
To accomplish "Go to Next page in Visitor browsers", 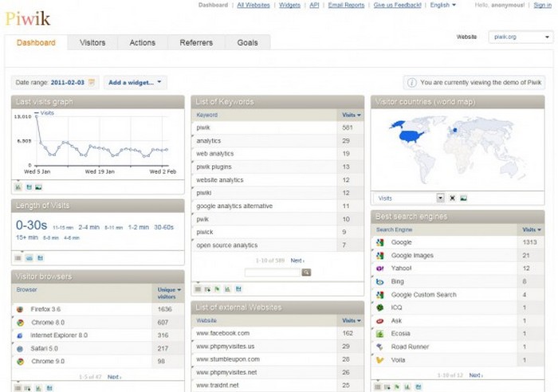I will pos(114,377).
